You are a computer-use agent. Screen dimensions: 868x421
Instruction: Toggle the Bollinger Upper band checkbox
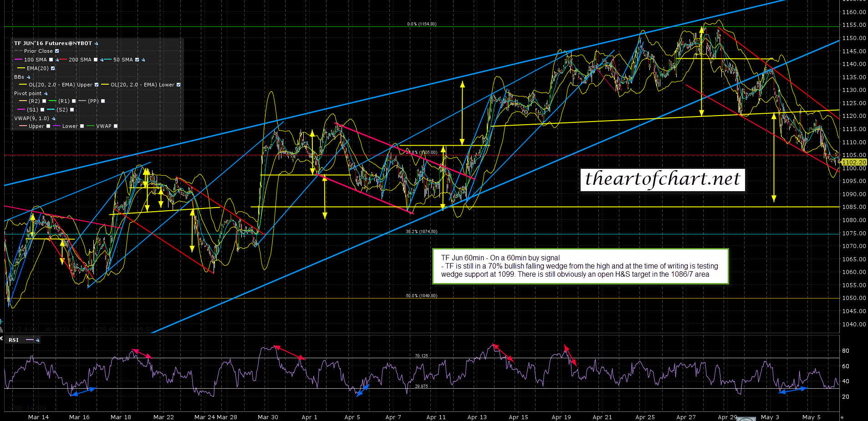(x=96, y=85)
